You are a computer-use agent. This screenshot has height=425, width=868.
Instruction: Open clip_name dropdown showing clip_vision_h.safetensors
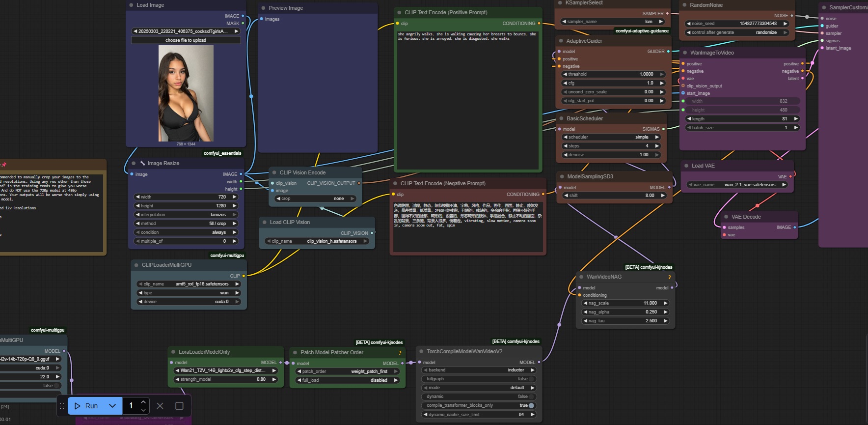tap(317, 241)
